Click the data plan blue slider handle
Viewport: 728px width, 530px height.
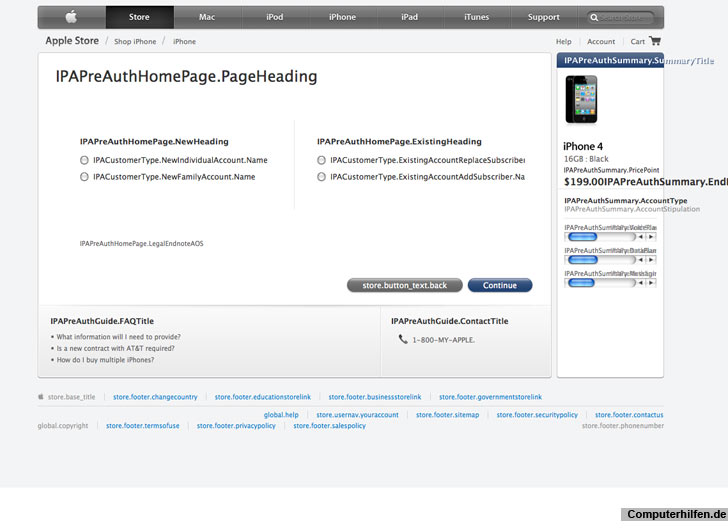583,260
